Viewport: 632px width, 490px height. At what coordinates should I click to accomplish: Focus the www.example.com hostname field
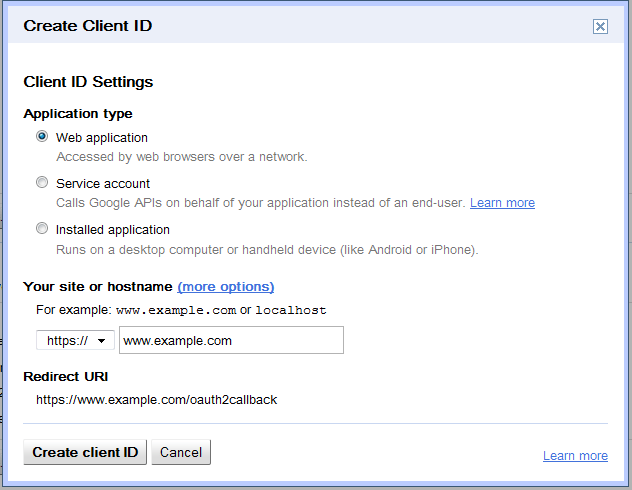231,340
